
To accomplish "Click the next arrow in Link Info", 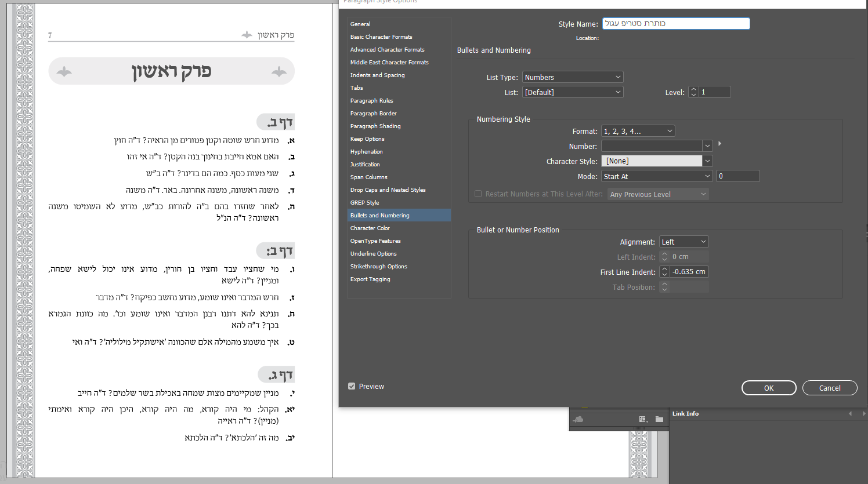I will (863, 414).
